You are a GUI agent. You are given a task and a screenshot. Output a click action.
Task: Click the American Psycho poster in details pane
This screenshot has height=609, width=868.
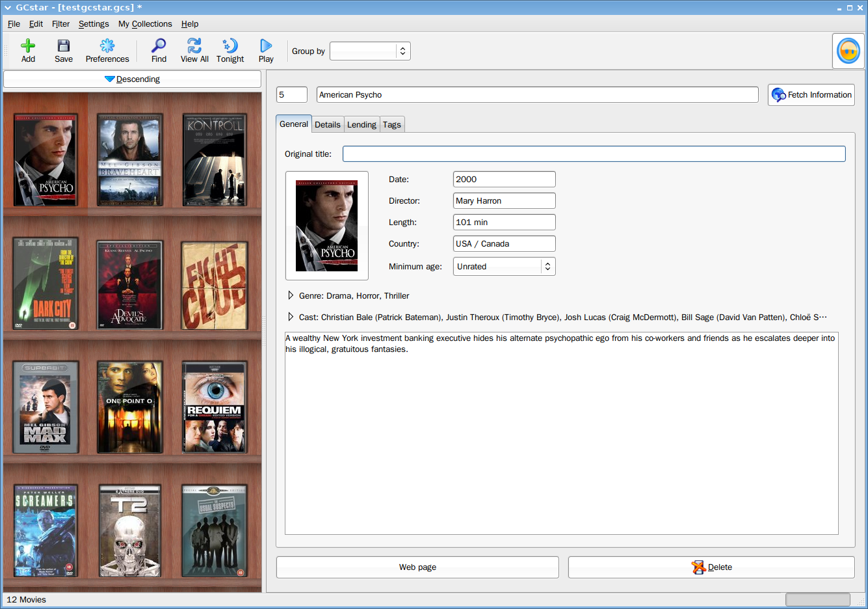coord(326,226)
